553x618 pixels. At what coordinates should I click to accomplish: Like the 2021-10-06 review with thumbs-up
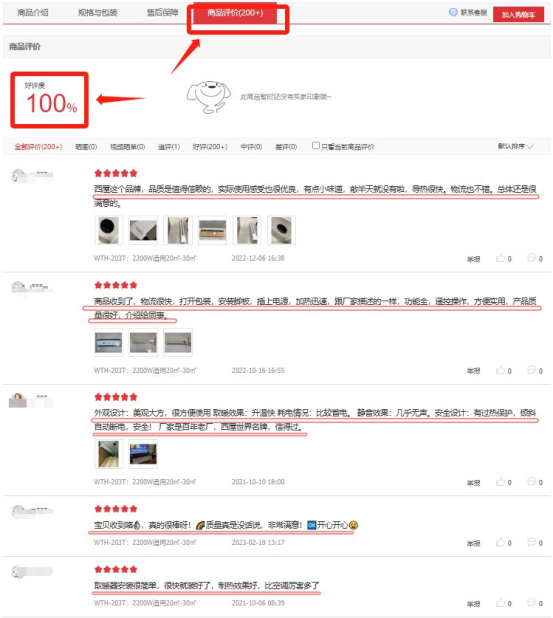tap(500, 603)
